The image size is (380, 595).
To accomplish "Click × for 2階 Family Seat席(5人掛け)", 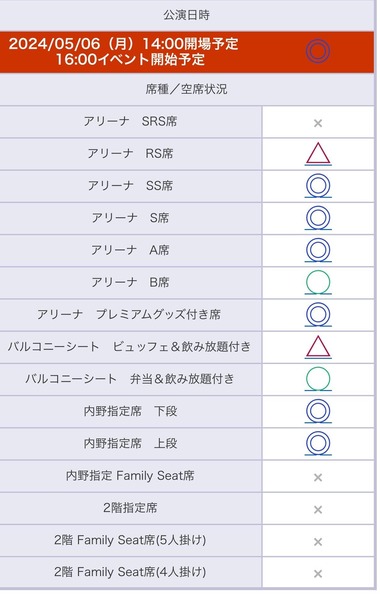I will coord(318,542).
